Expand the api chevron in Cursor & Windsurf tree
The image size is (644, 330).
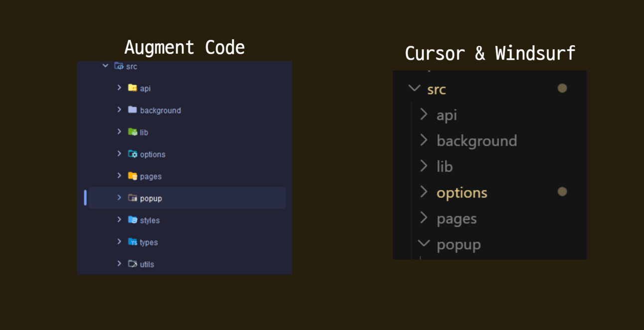(424, 114)
